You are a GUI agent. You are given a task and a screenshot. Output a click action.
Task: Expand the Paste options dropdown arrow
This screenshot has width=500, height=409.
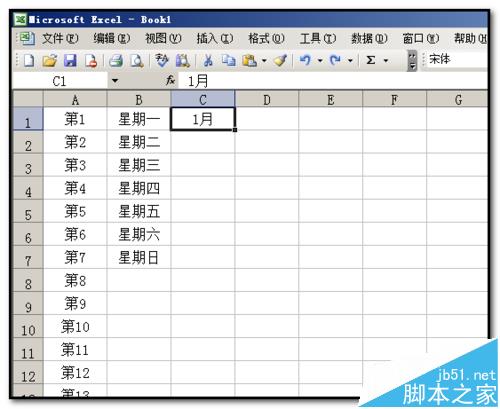point(264,61)
